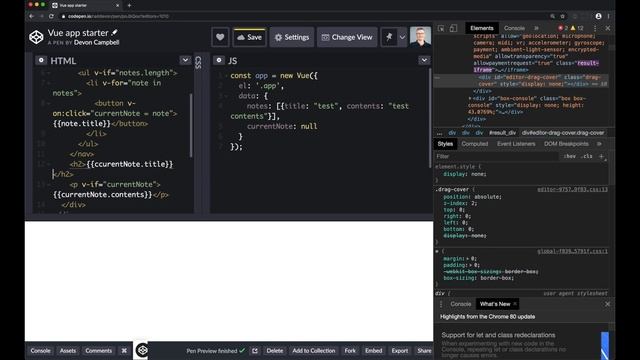Screen dimensions: 640x360
Task: Open the Comments panel
Action: pos(98,351)
